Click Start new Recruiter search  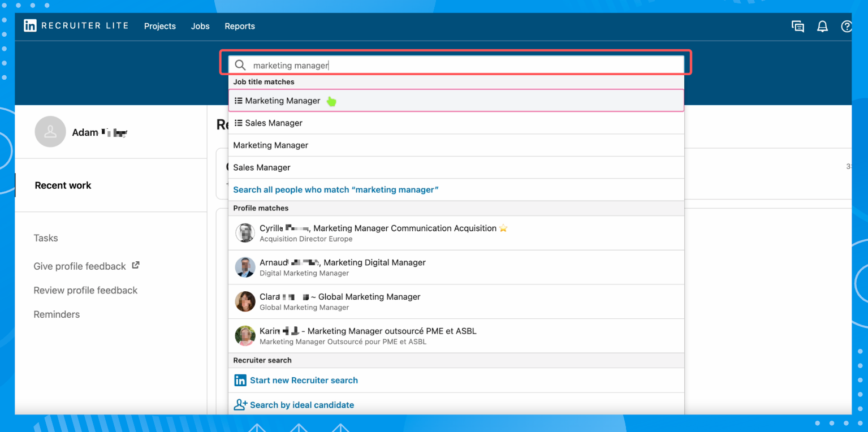point(304,380)
